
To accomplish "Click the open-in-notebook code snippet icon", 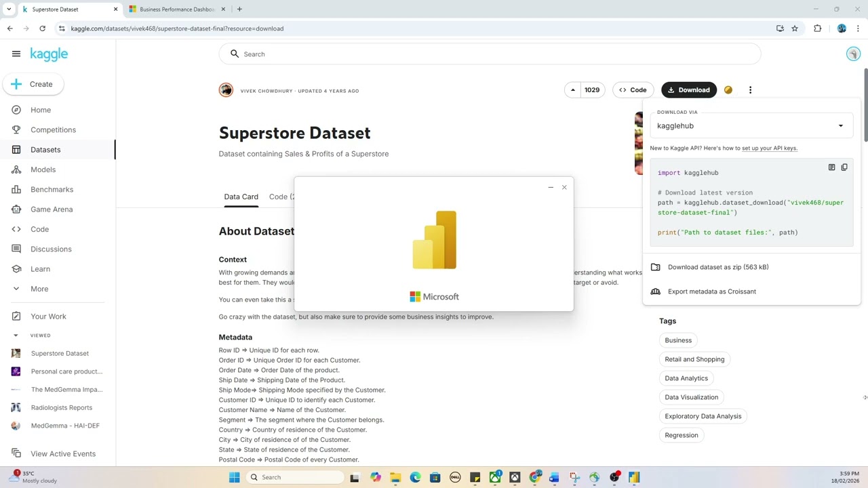I will (831, 167).
